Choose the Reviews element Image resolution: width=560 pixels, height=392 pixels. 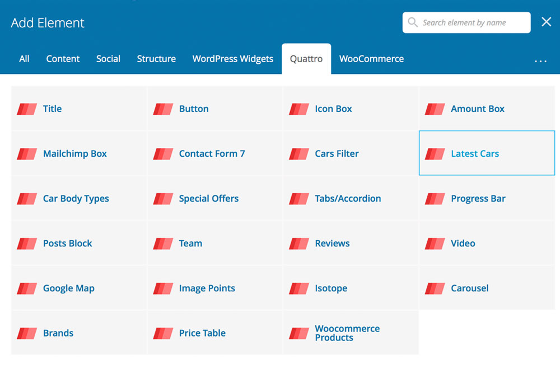tap(351, 243)
